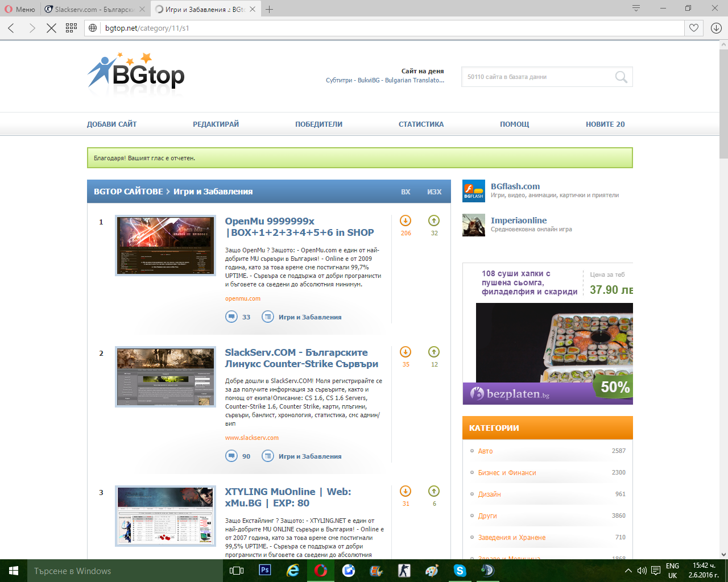This screenshot has width=728, height=582.
Task: Open the Opera tab menu icon
Action: coord(636,9)
